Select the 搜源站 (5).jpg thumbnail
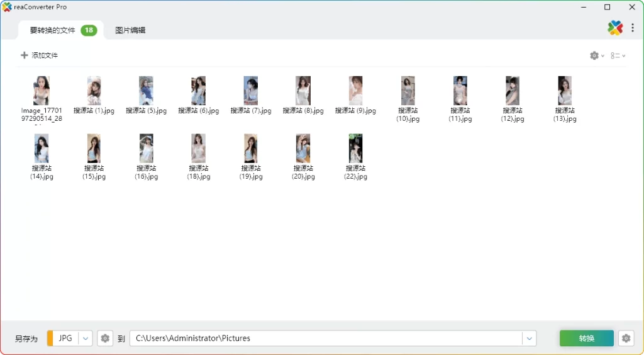 pyautogui.click(x=146, y=91)
